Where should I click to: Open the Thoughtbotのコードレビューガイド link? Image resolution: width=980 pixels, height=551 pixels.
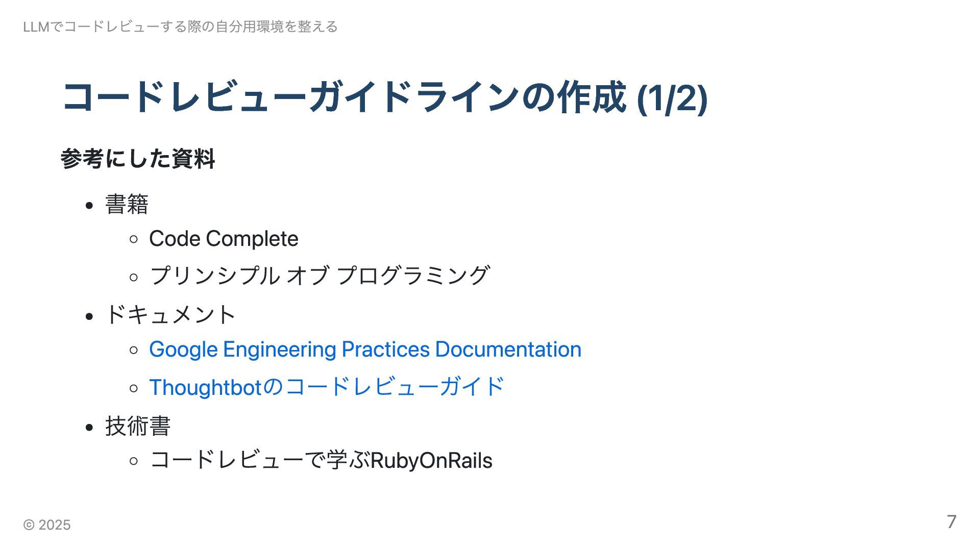327,387
